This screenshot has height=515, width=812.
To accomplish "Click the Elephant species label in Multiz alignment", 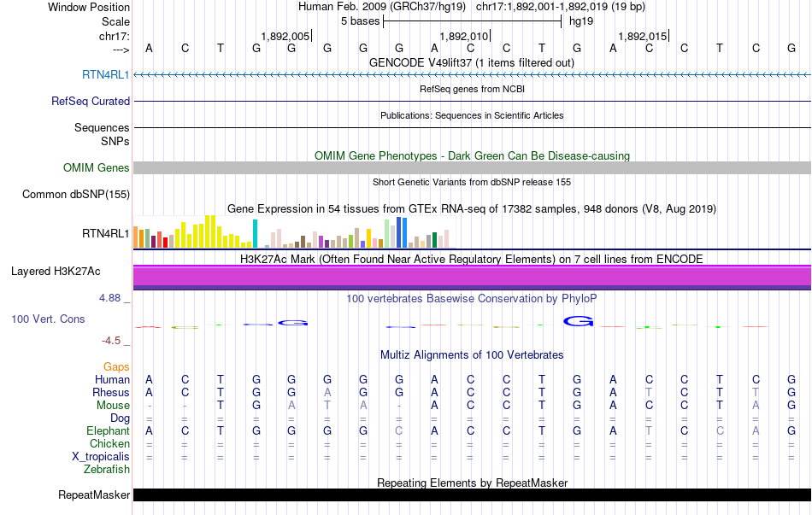I will click(108, 431).
